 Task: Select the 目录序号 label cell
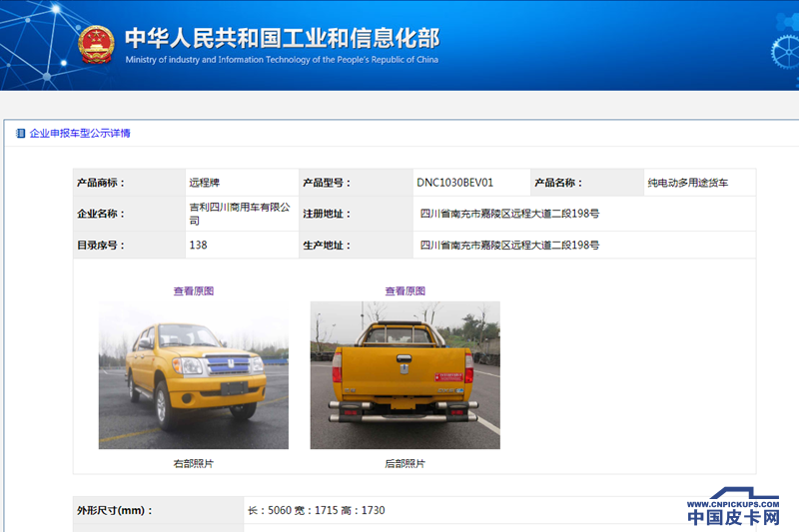click(x=130, y=246)
